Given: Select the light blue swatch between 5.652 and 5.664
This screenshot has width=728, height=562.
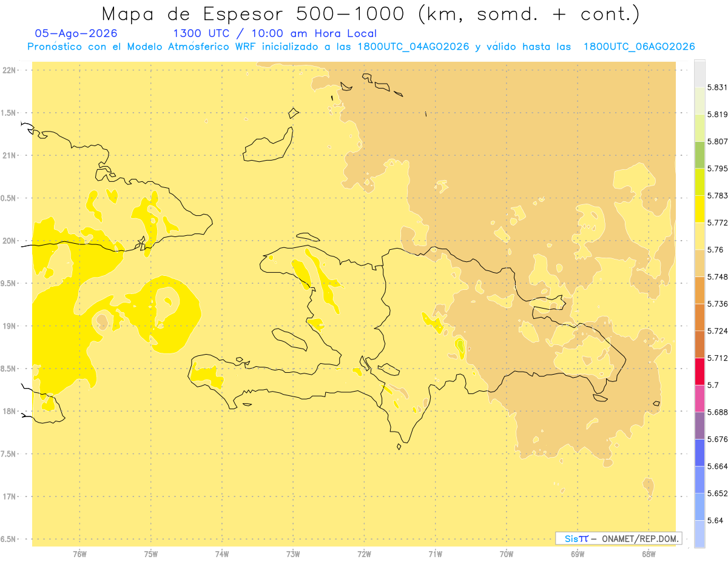Looking at the screenshot, I should click(699, 480).
